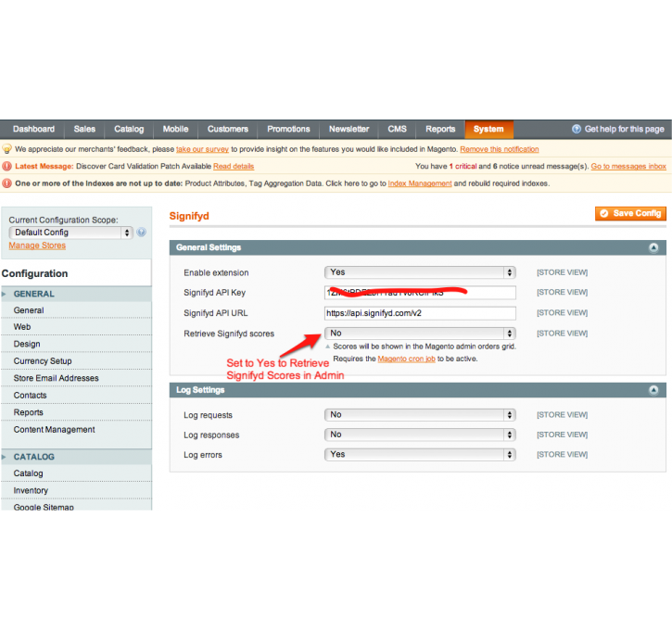Select Google Sitemap in the sidebar
The height and width of the screenshot is (630, 672).
[x=76, y=506]
